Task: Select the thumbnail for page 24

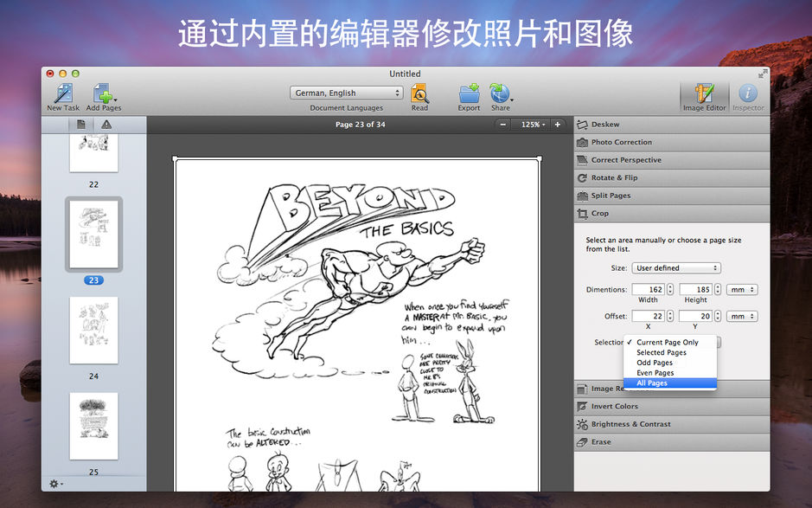Action: coord(93,331)
